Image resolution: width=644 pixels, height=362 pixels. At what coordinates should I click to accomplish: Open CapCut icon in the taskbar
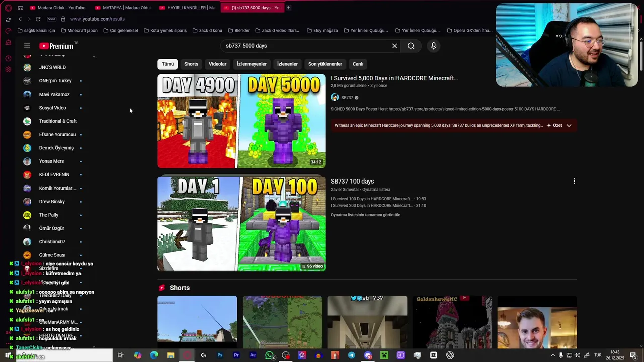434,355
